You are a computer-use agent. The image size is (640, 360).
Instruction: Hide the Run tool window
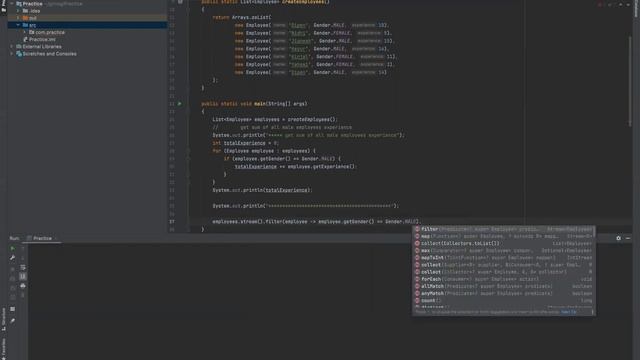coord(628,238)
